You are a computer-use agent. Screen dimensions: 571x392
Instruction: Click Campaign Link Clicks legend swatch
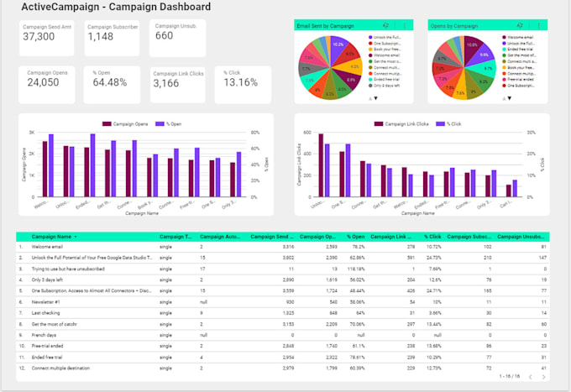(x=379, y=124)
